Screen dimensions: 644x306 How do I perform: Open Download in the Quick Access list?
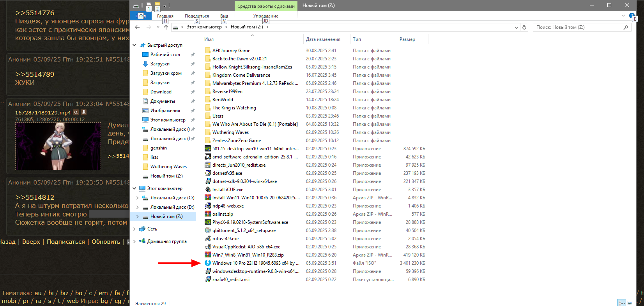(161, 92)
